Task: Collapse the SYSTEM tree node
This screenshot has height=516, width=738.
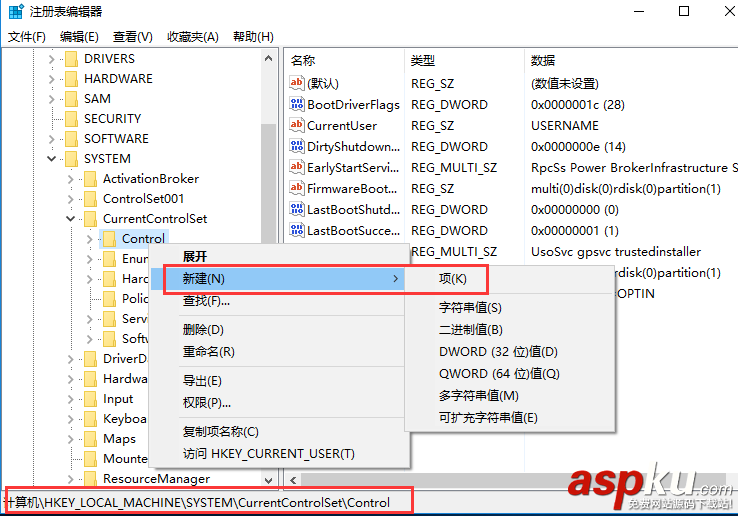Action: point(52,159)
